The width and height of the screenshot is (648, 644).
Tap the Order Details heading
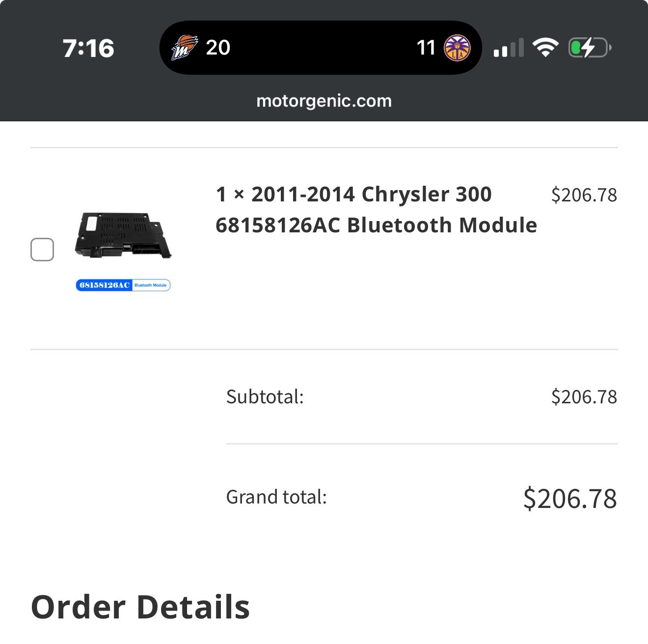click(140, 607)
